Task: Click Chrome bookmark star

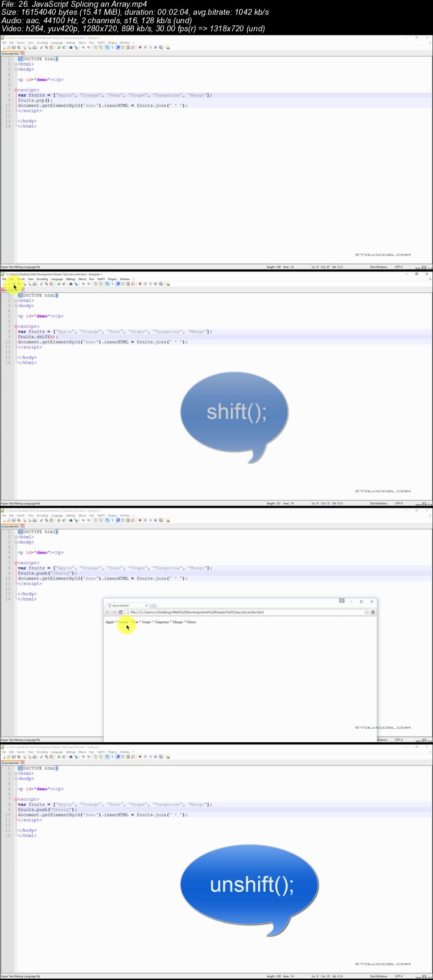Action: (x=366, y=612)
